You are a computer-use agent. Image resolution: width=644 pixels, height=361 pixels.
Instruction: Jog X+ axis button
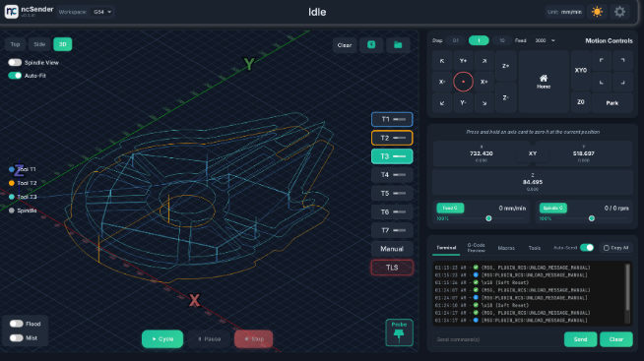click(x=484, y=82)
